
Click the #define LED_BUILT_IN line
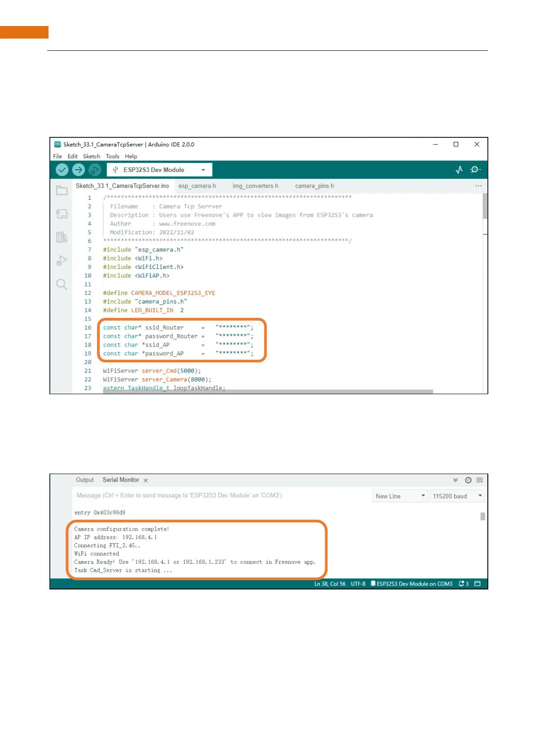tap(143, 310)
